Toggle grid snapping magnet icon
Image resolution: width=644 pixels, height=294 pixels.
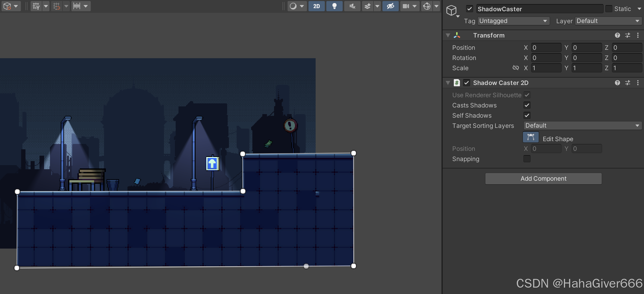(x=57, y=6)
